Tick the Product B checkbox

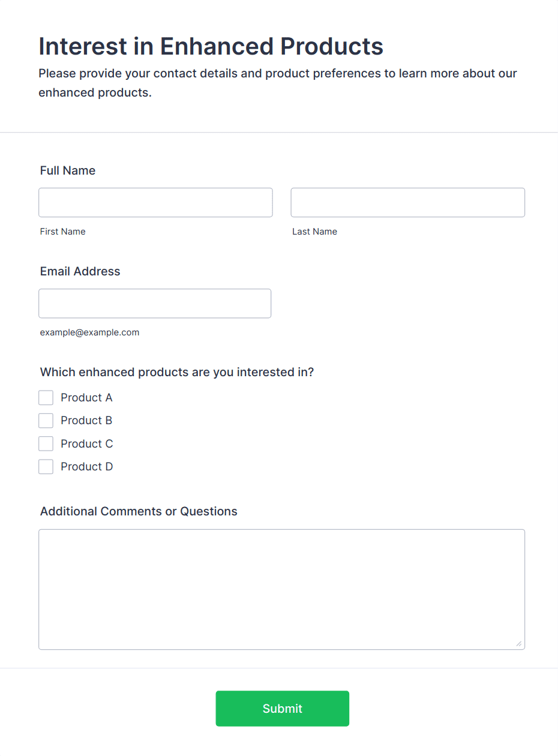click(x=46, y=421)
